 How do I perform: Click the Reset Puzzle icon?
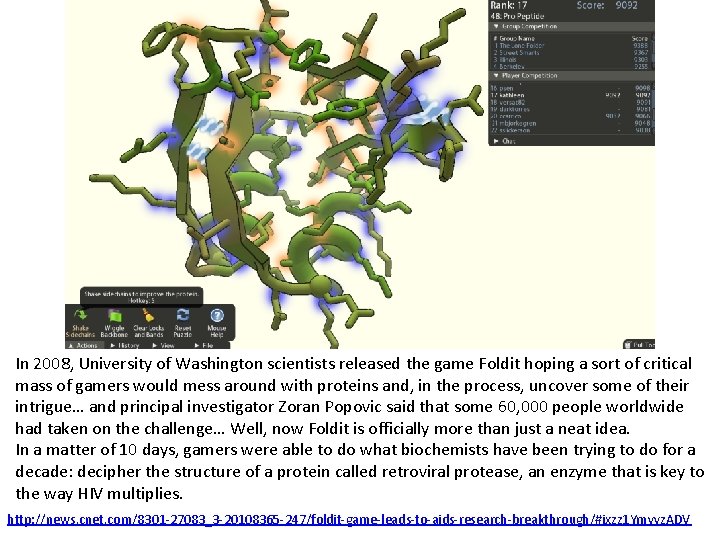click(182, 315)
